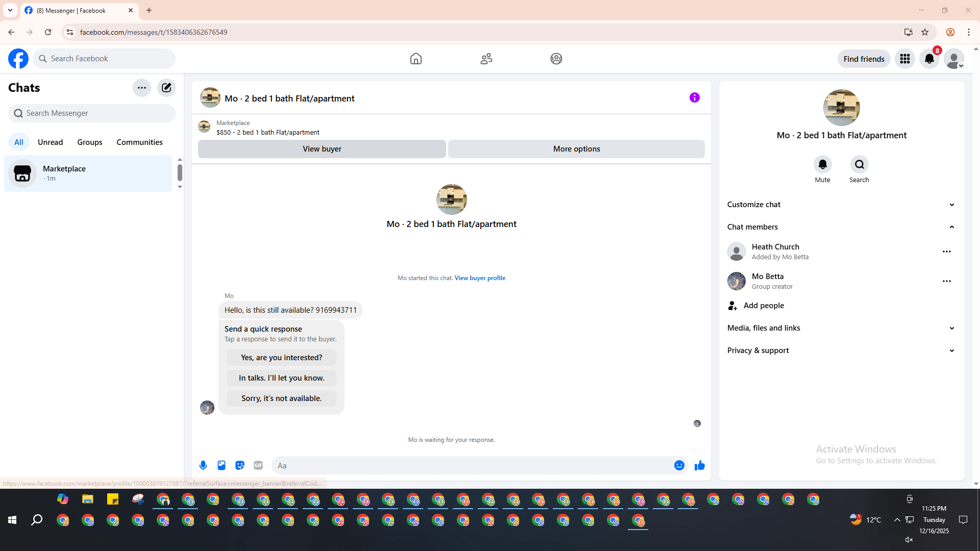The width and height of the screenshot is (980, 551).
Task: Focus the message text box
Action: pos(472,465)
